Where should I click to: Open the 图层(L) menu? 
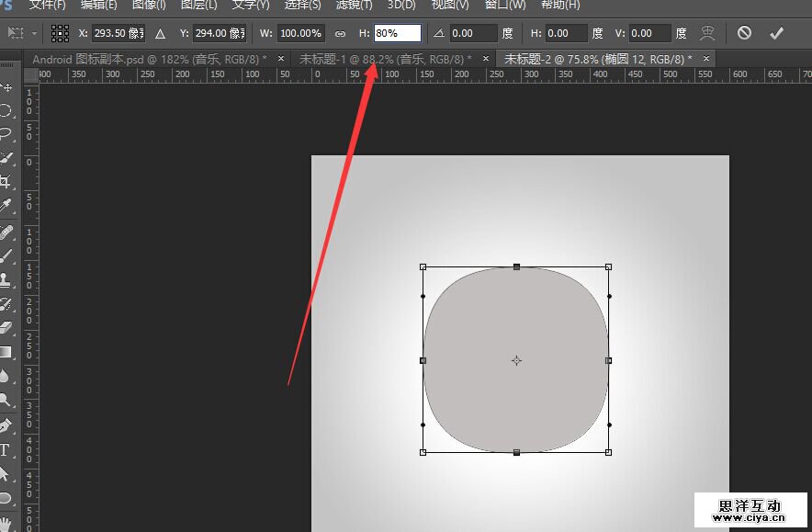pyautogui.click(x=198, y=5)
